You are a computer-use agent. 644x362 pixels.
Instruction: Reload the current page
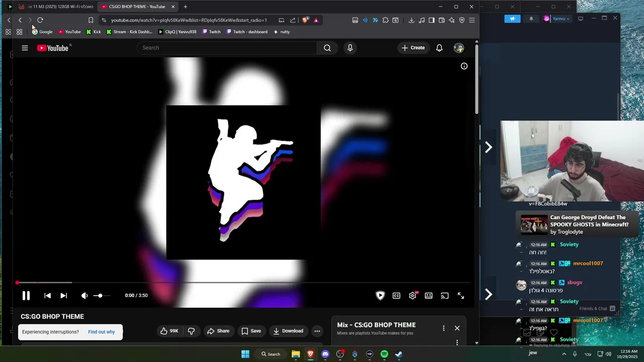tap(40, 20)
